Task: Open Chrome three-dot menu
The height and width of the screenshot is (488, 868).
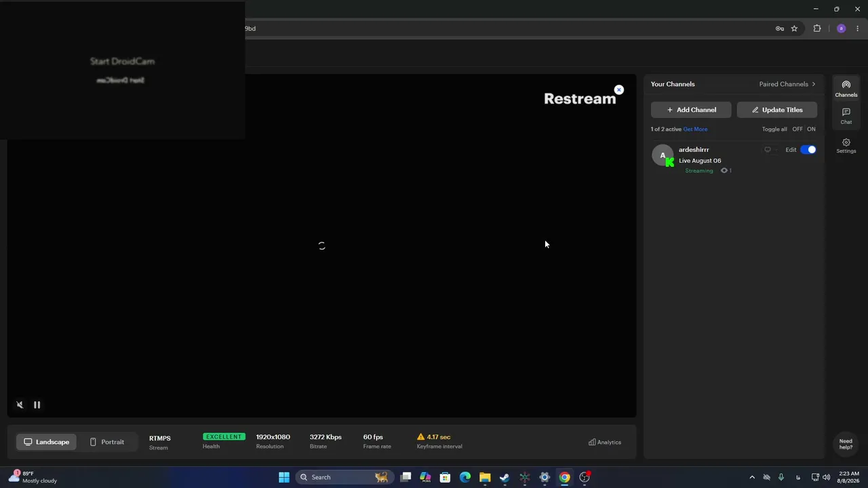Action: coord(858,28)
